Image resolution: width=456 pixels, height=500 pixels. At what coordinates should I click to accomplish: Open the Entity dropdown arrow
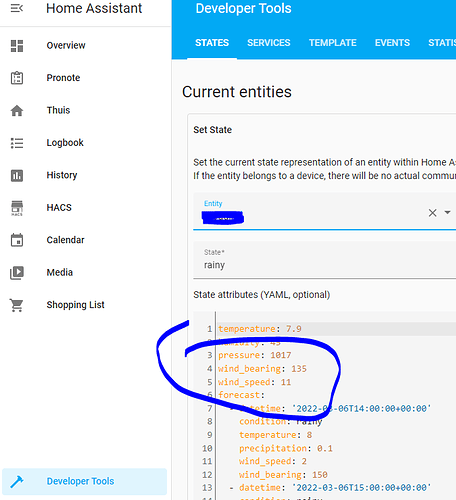click(448, 212)
